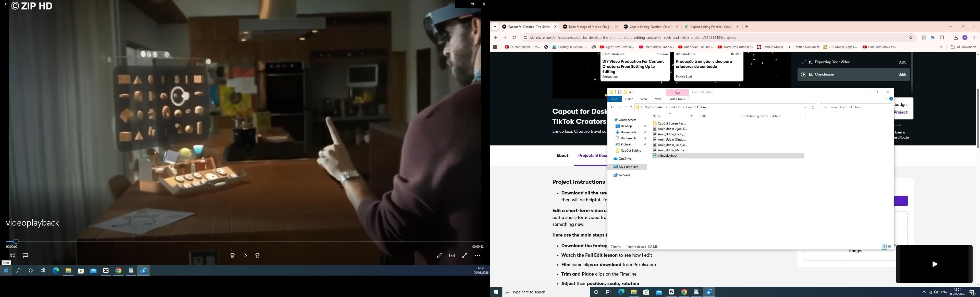Screen dimensions: 980x297
Task: Open 'All Bookmarks' folder
Action: point(963,47)
